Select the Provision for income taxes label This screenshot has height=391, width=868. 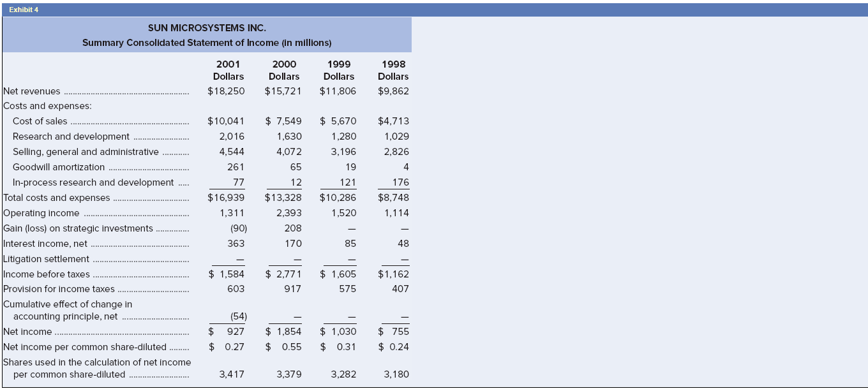[x=59, y=289]
